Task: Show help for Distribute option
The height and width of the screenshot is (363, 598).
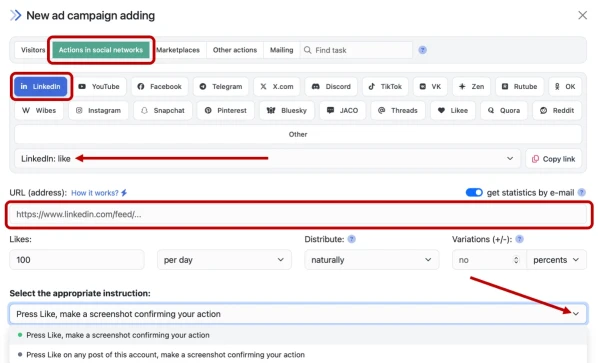Action: coord(352,239)
